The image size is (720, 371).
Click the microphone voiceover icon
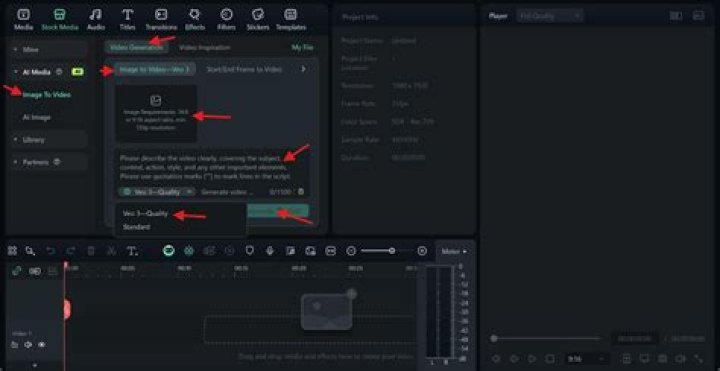(x=270, y=251)
